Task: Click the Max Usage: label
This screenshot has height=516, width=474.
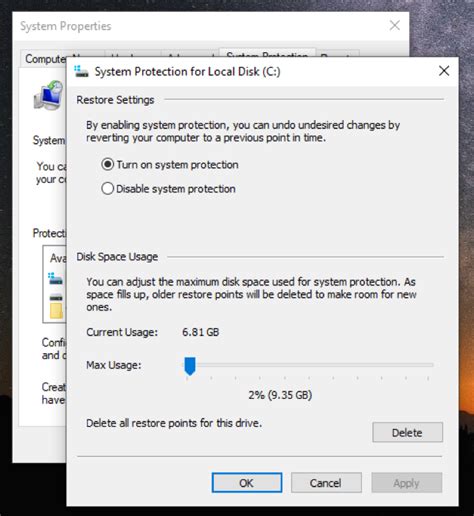Action: (114, 365)
